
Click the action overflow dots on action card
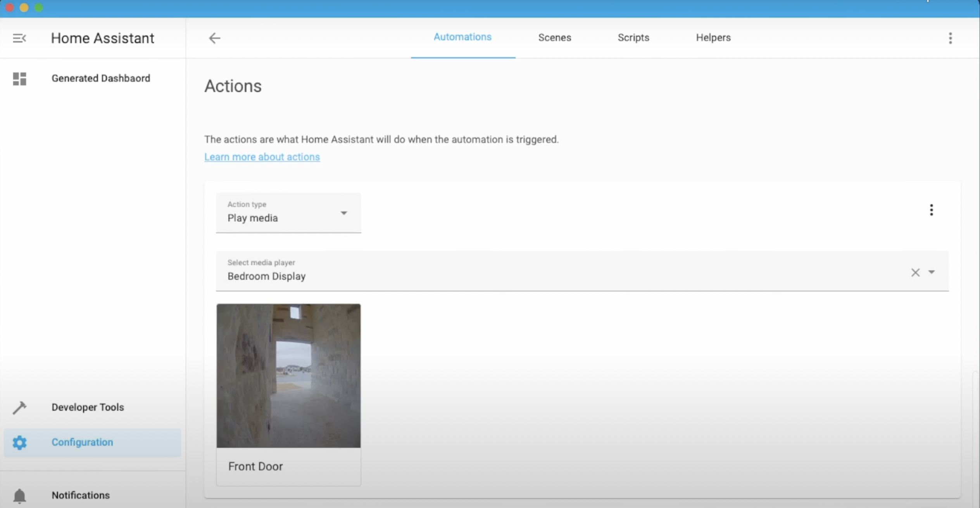[931, 210]
